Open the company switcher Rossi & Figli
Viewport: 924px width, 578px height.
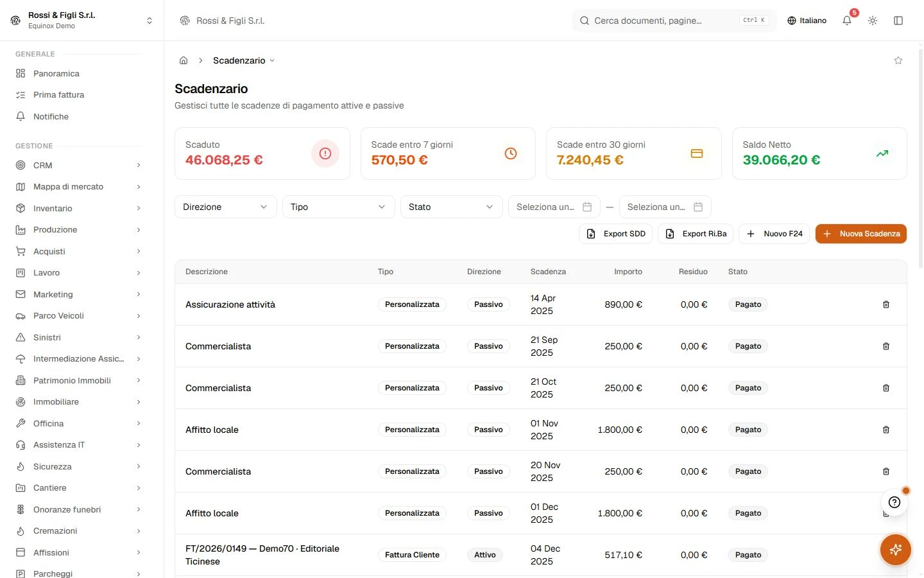pos(82,21)
